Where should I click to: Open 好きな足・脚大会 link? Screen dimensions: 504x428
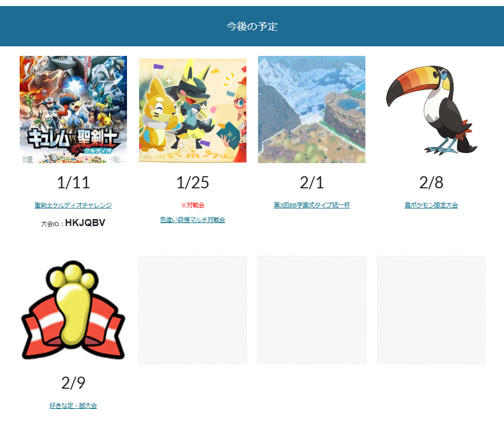[x=73, y=405]
